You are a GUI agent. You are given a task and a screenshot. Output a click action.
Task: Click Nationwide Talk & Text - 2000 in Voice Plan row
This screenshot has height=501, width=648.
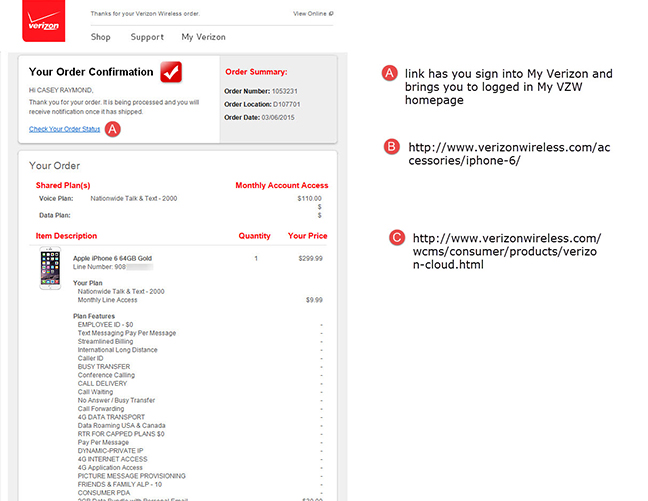coord(134,198)
